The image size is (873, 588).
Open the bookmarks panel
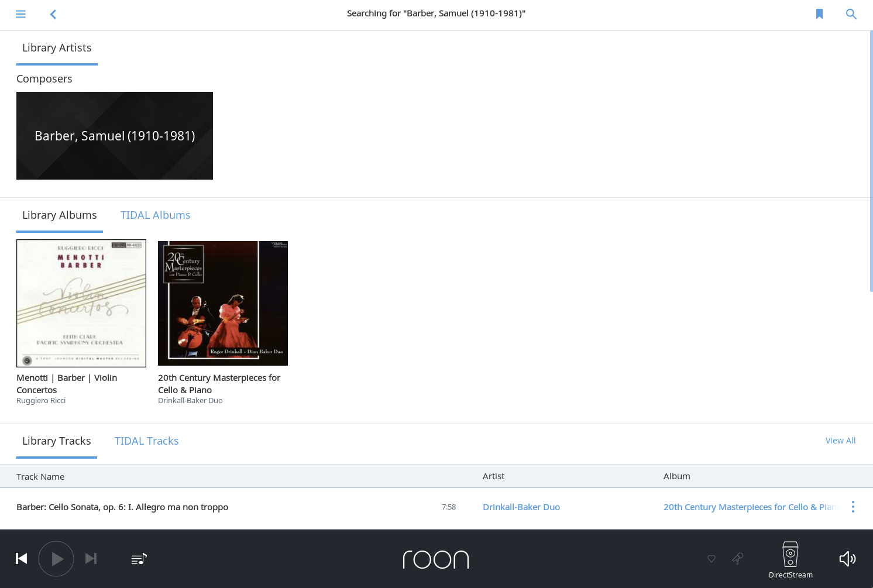pos(819,13)
